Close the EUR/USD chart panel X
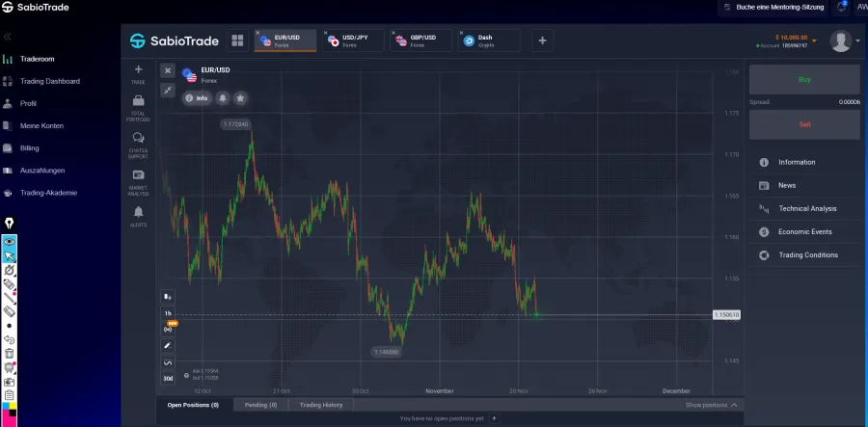Image resolution: width=868 pixels, height=427 pixels. click(168, 70)
